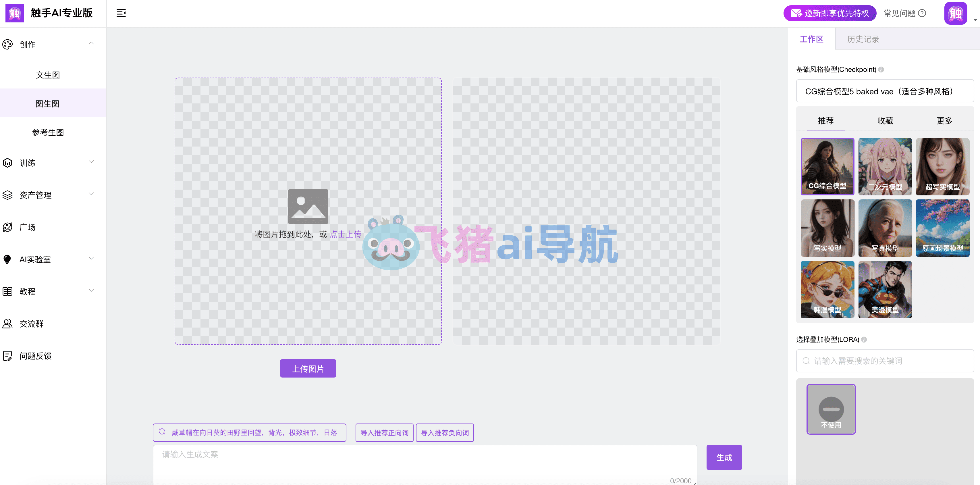
Task: Click the palette icon beside 创作
Action: [x=7, y=45]
